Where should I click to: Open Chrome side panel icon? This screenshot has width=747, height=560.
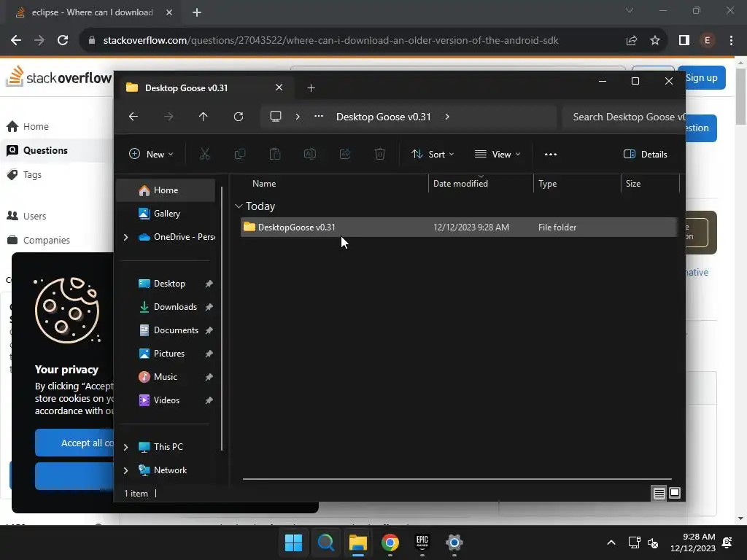684,41
